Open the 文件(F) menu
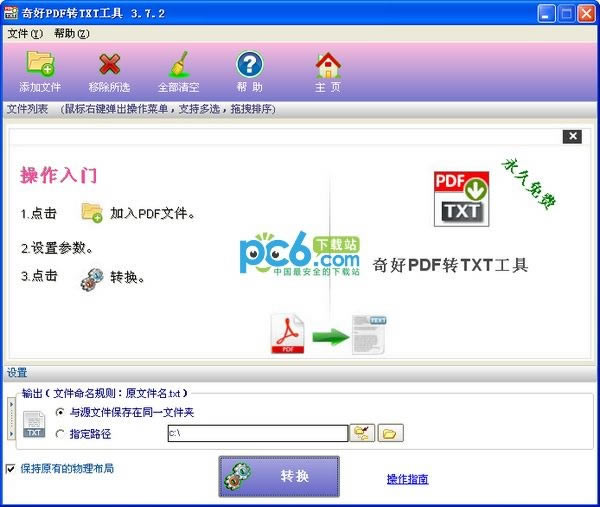 pyautogui.click(x=25, y=34)
